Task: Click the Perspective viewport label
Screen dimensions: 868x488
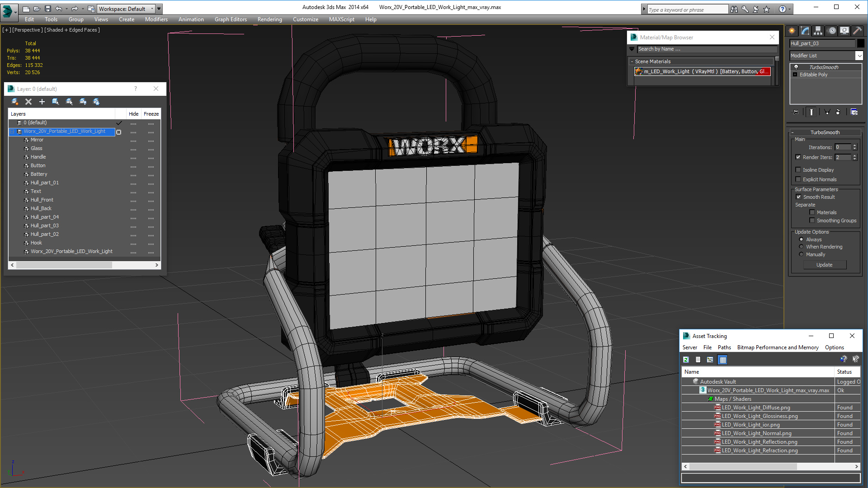Action: pyautogui.click(x=28, y=30)
